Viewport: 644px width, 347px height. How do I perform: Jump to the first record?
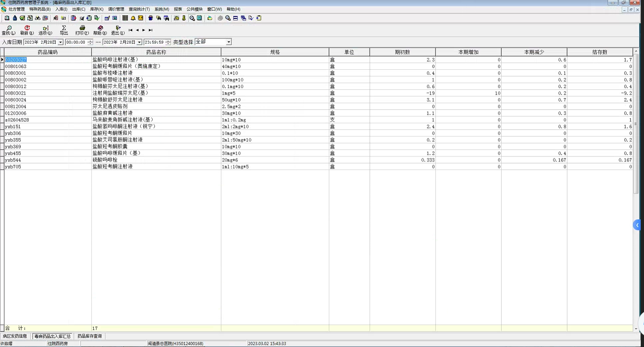pyautogui.click(x=130, y=30)
